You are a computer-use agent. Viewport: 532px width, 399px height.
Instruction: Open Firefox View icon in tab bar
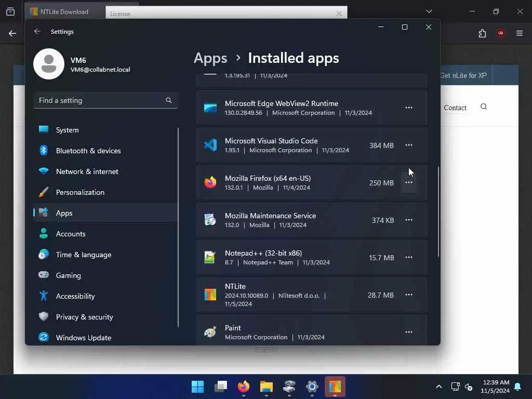click(10, 11)
